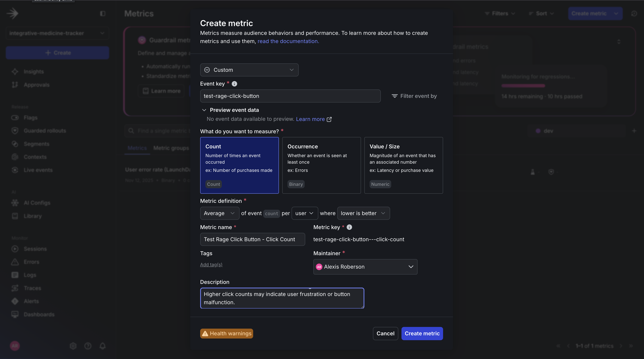Image resolution: width=644 pixels, height=359 pixels.
Task: Open the Maintainer dropdown showing Alexis Roberson
Action: [x=365, y=267]
